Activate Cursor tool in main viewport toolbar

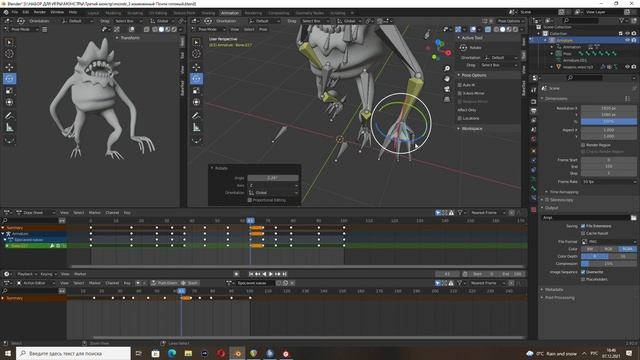pyautogui.click(x=196, y=54)
